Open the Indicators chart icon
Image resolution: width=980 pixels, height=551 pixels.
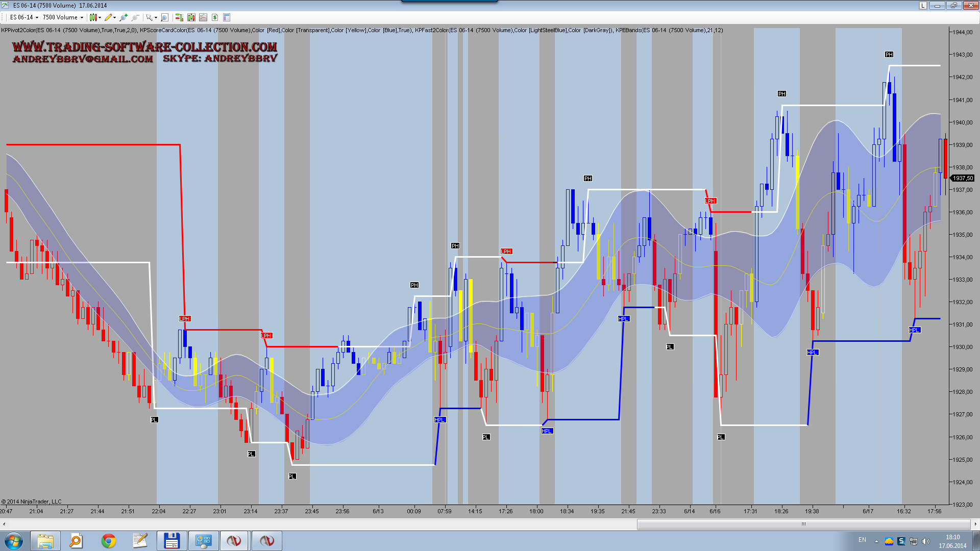tap(203, 17)
